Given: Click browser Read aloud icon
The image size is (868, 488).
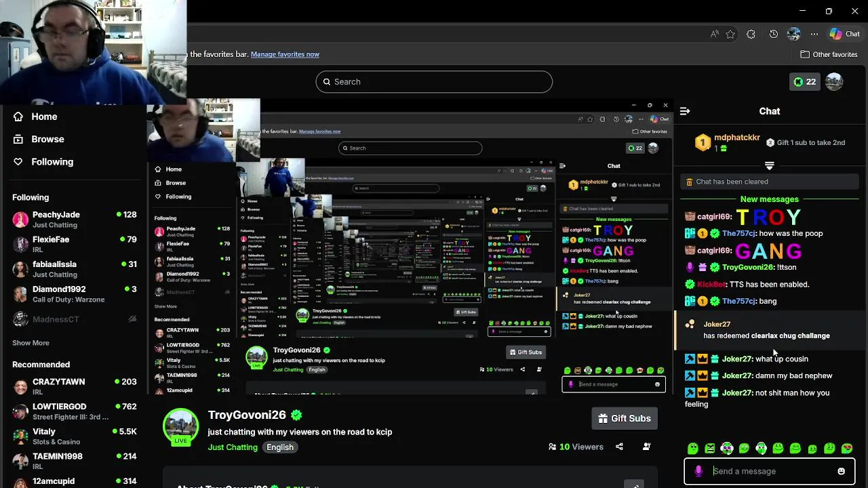Looking at the screenshot, I should click(x=714, y=34).
